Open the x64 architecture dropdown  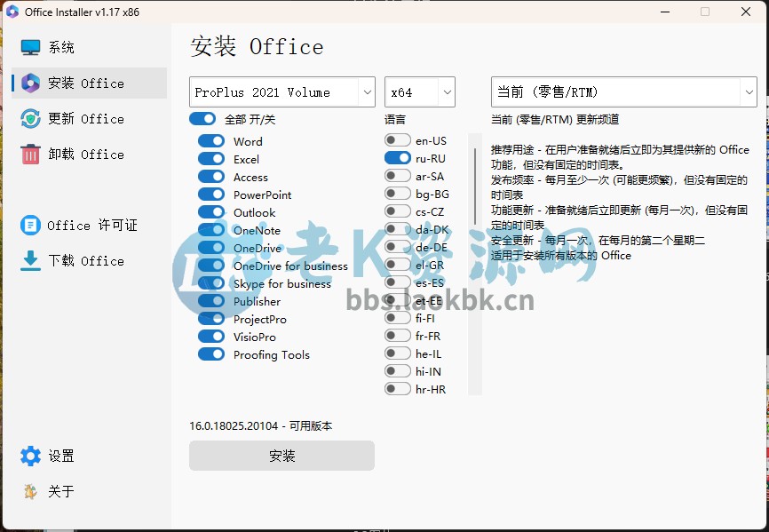(420, 91)
